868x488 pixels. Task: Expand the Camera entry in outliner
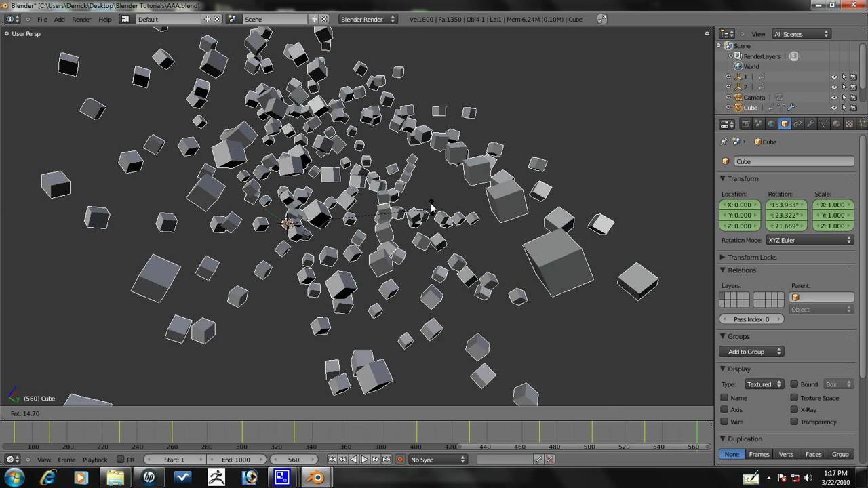tap(728, 98)
